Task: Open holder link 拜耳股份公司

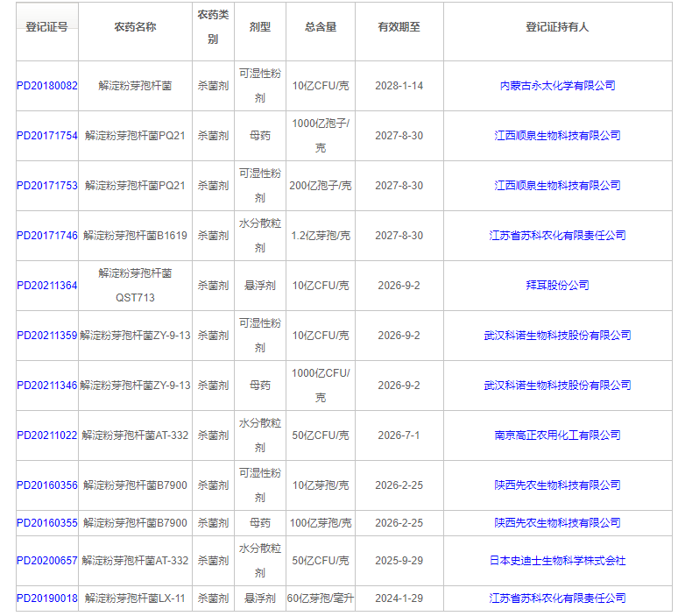Action: click(x=557, y=286)
